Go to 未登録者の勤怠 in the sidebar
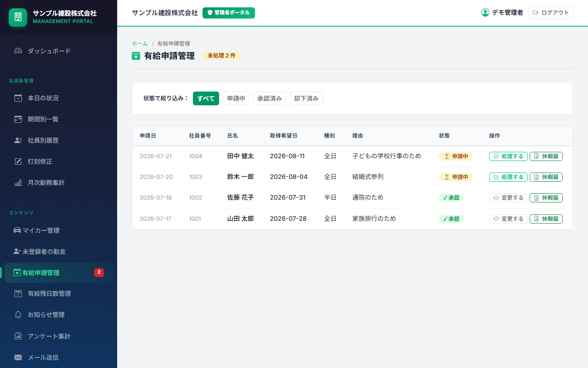 coord(58,252)
